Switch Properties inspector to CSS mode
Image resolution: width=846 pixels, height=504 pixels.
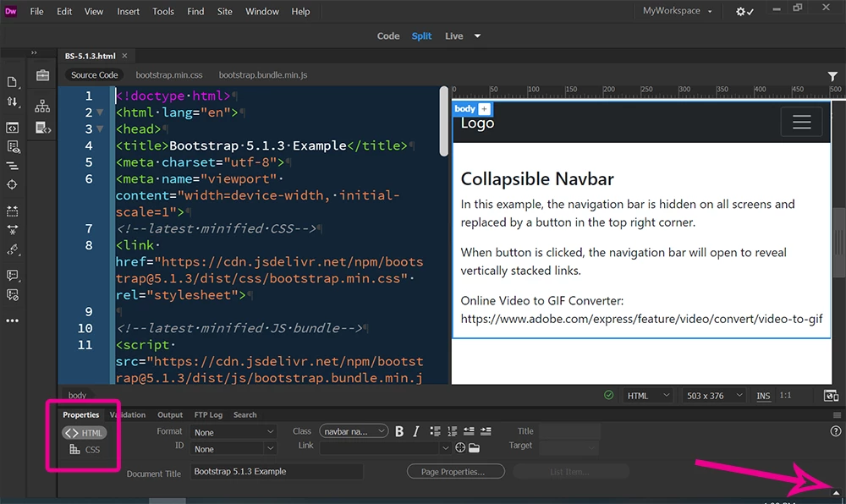pyautogui.click(x=85, y=450)
